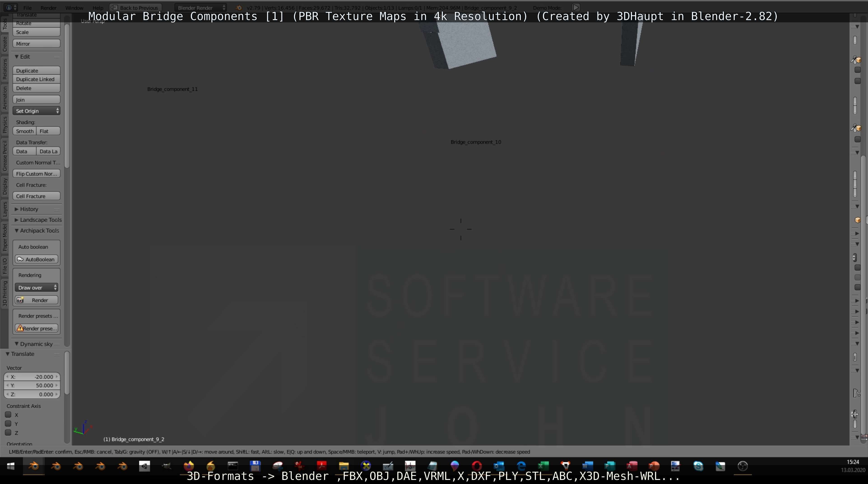Click the Back to Previous button
Screen dimensions: 868x484
(135, 7)
